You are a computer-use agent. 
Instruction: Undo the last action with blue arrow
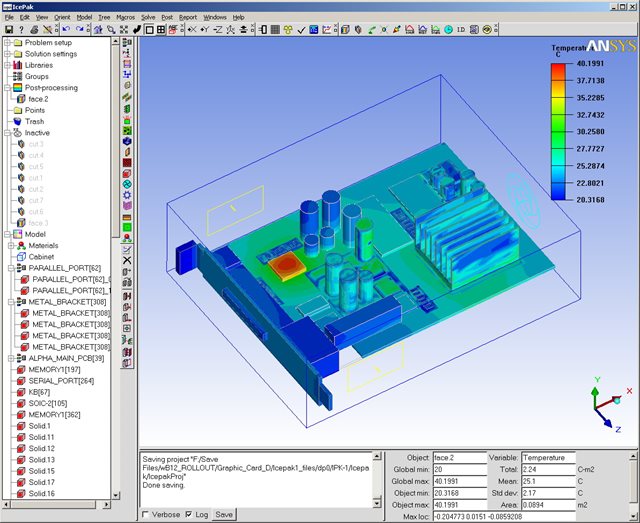point(66,29)
